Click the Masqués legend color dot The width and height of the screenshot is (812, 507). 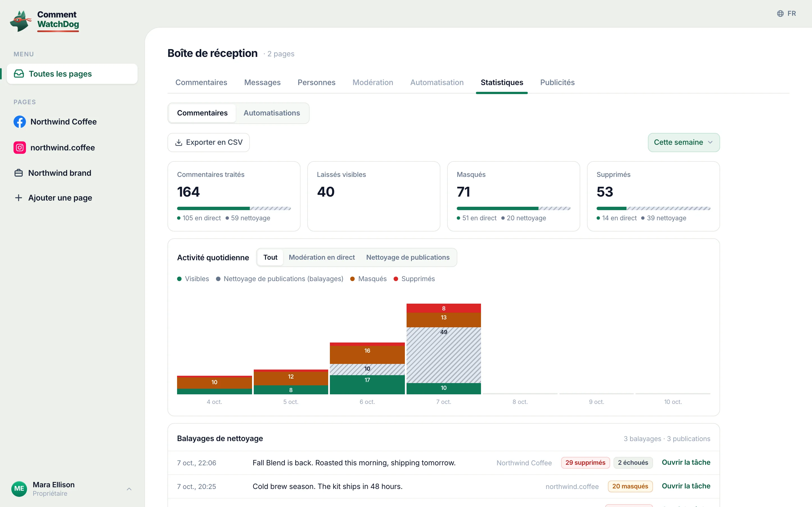[352, 279]
